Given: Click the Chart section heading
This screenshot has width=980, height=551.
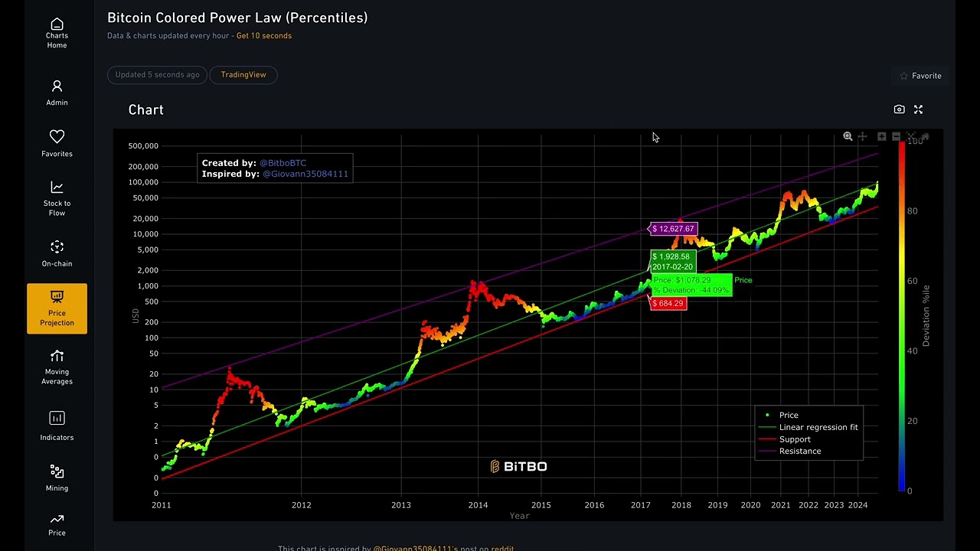Looking at the screenshot, I should (x=145, y=109).
